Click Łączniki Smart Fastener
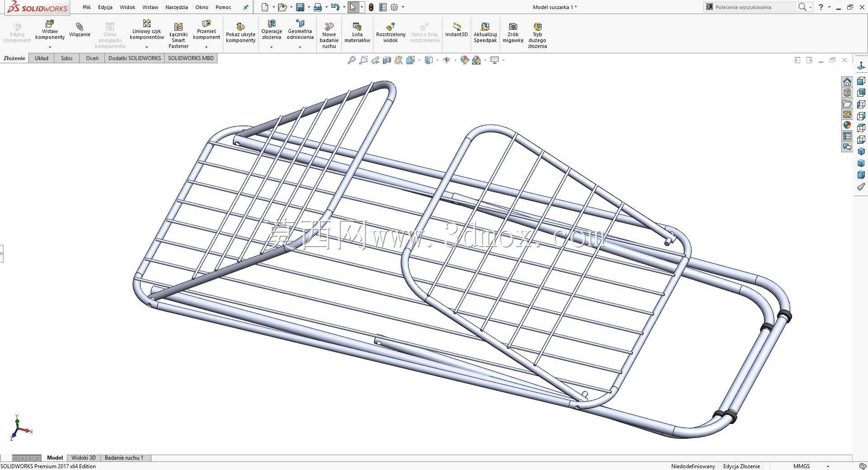The height and width of the screenshot is (470, 868). 179,35
